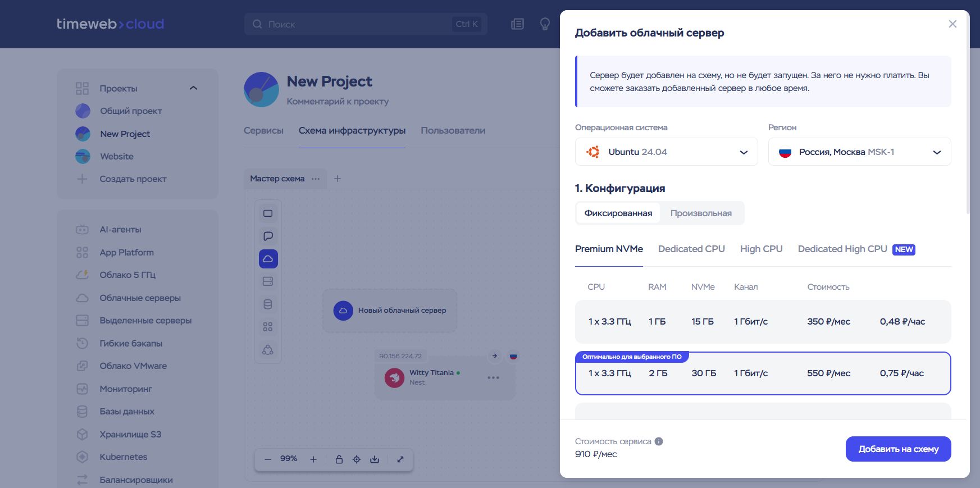
Task: Select the database cylinder tool icon
Action: point(268,304)
